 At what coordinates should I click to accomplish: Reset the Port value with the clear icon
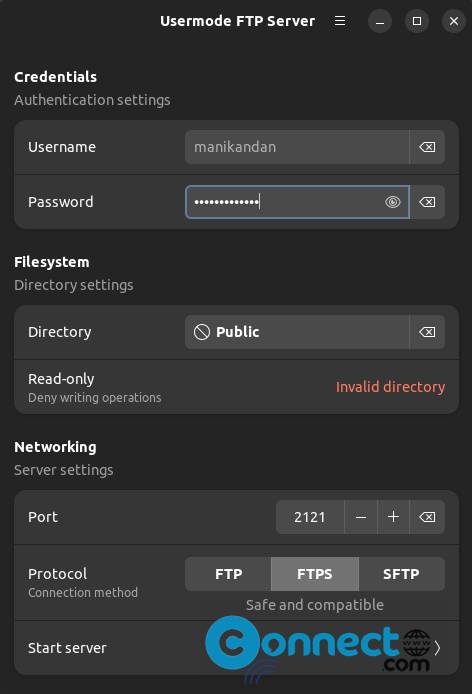[427, 517]
